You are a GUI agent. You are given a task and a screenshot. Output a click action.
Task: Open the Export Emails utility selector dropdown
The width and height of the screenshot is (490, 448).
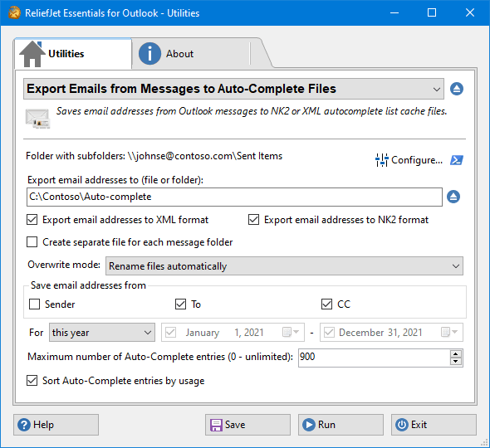click(233, 89)
